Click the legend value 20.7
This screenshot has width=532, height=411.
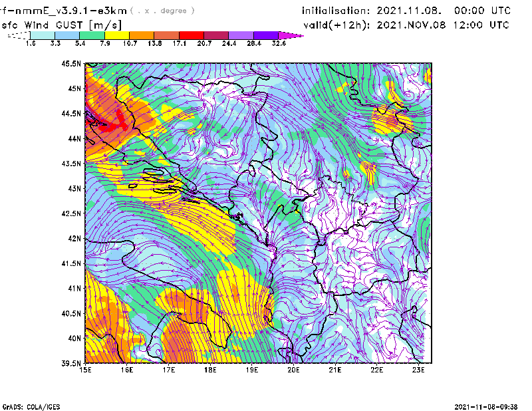click(x=204, y=43)
